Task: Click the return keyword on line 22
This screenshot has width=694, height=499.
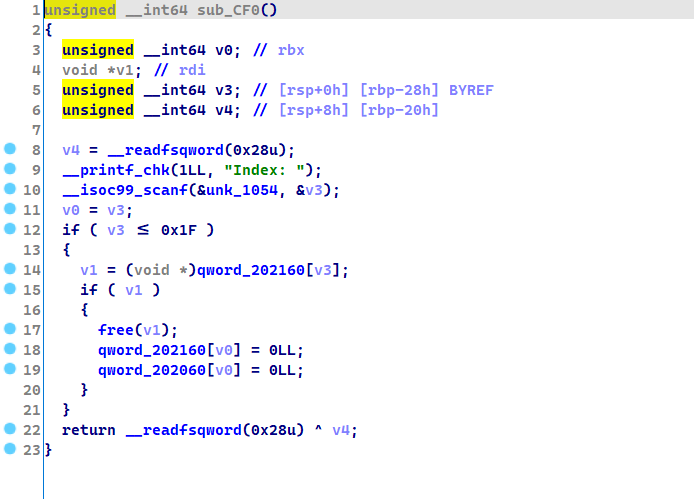Action: pos(89,430)
